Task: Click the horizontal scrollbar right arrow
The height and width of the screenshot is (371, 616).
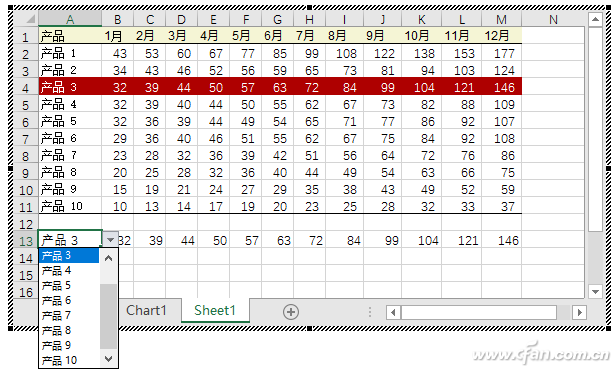Action: 579,312
